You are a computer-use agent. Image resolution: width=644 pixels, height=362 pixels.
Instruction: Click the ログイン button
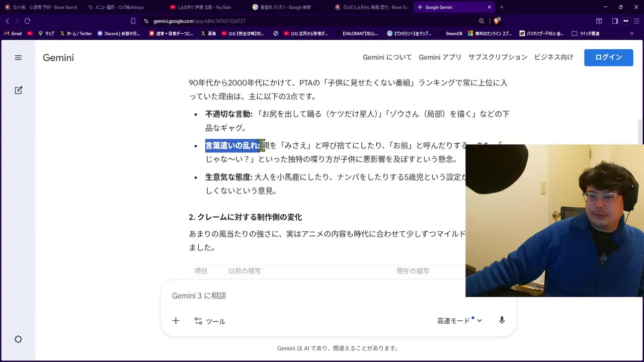608,57
